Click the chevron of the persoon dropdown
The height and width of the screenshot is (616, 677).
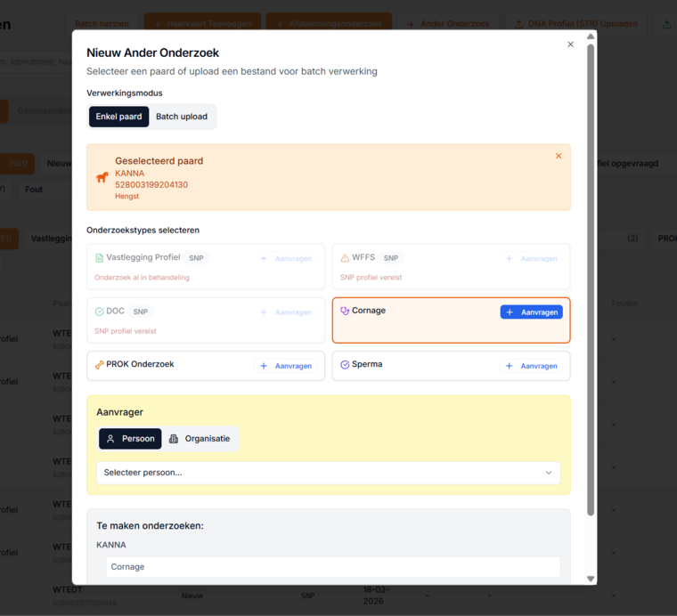click(x=549, y=473)
